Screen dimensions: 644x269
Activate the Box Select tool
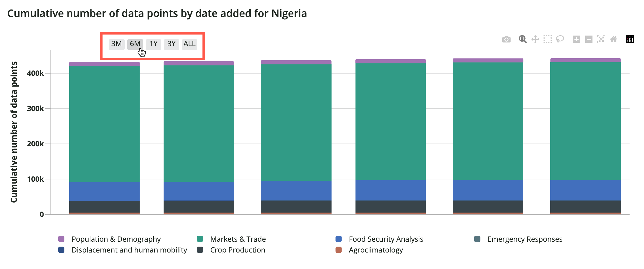point(548,39)
